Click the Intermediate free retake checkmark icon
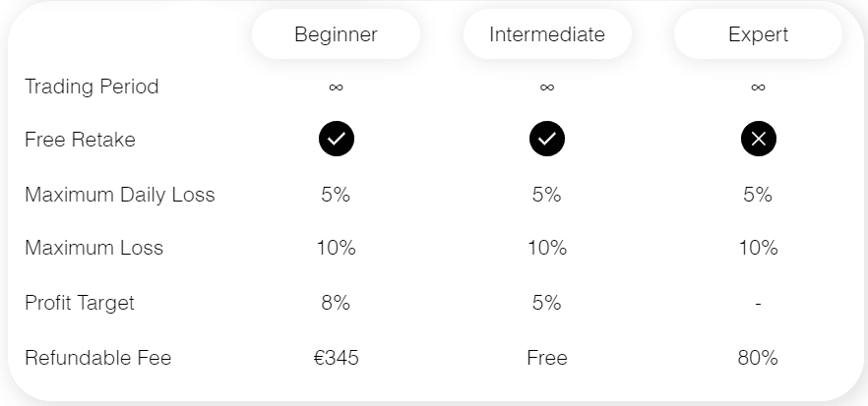This screenshot has height=406, width=868. (546, 140)
